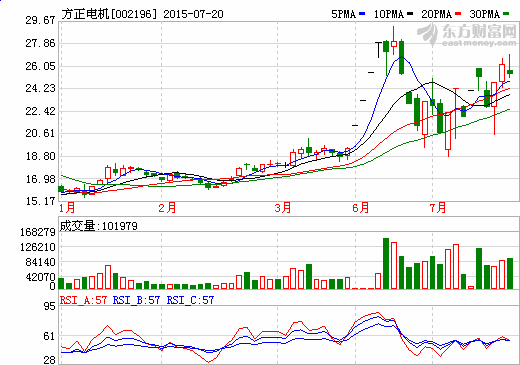Select the 2月 axis label

coord(167,208)
